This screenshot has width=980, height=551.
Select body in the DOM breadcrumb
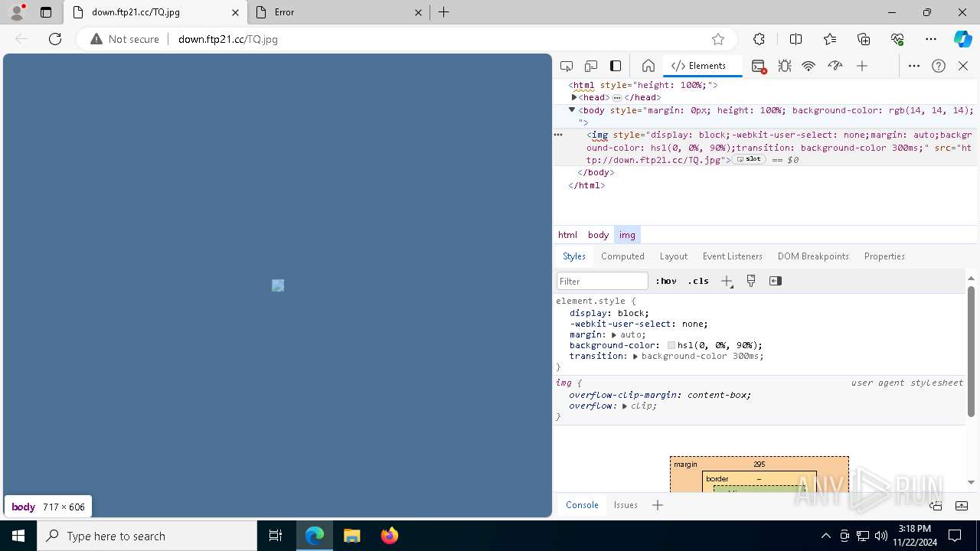598,235
